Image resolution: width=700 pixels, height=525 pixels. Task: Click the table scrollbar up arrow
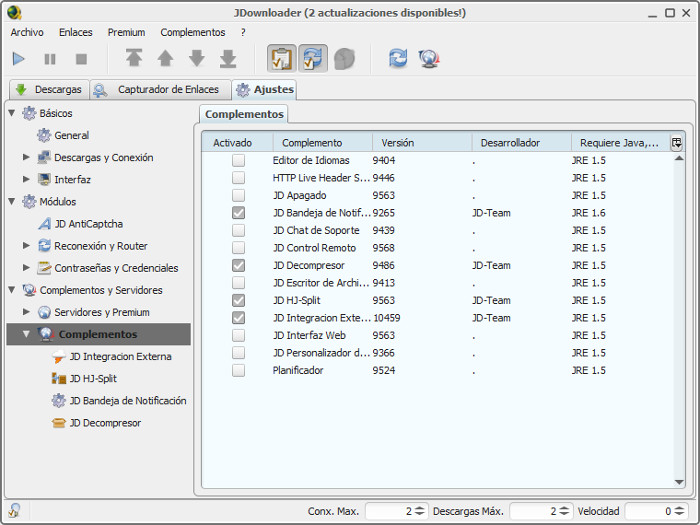(x=679, y=158)
